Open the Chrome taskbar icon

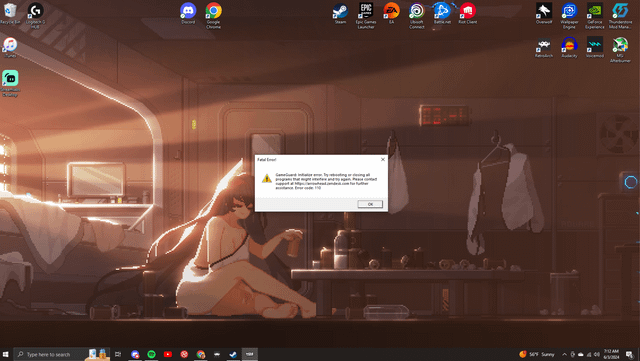[x=200, y=354]
